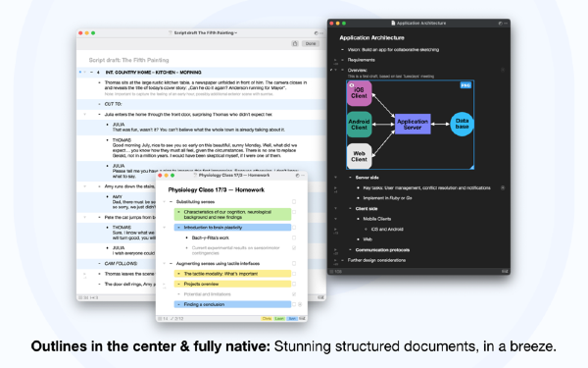Image resolution: width=588 pixels, height=368 pixels.
Task: Tick the Bach-y-Rita's work checkbox
Action: tap(294, 237)
